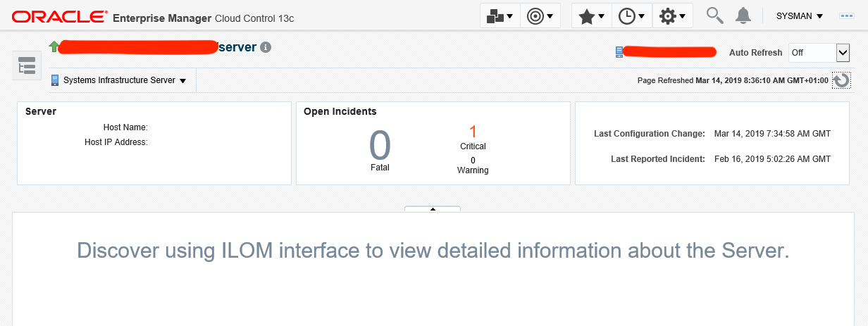Click the Warning incidents count 0
The image size is (868, 326).
coord(473,160)
